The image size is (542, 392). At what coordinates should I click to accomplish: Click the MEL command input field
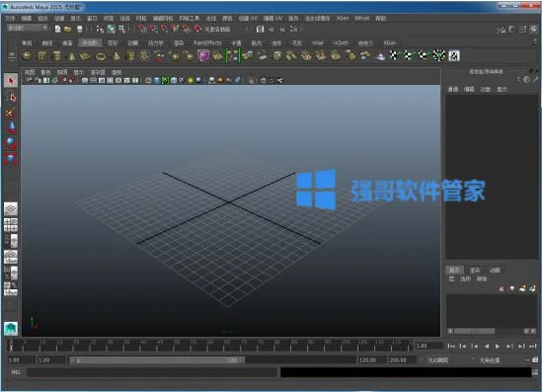point(152,372)
